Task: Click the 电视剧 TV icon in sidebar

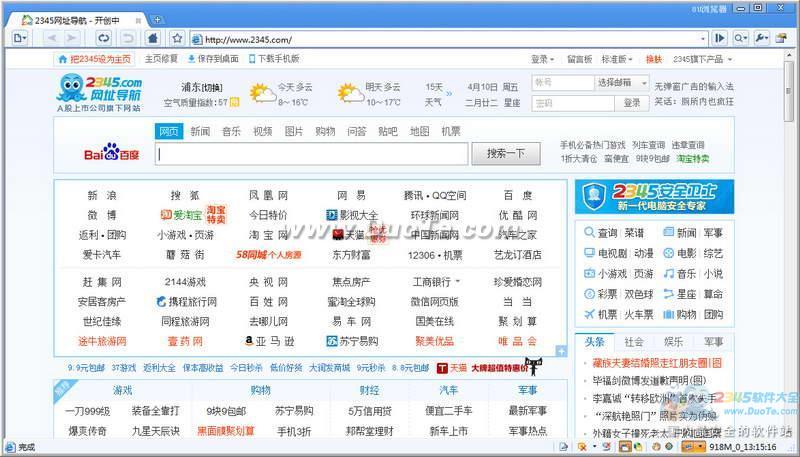Action: 589,253
